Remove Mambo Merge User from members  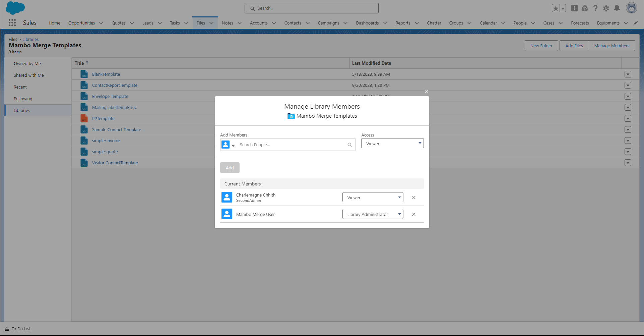(414, 214)
